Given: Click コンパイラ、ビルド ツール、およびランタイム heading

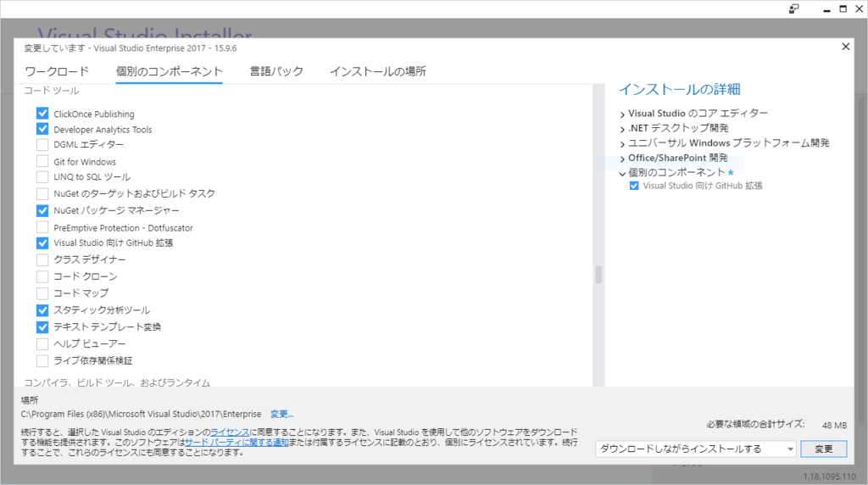Looking at the screenshot, I should point(117,382).
